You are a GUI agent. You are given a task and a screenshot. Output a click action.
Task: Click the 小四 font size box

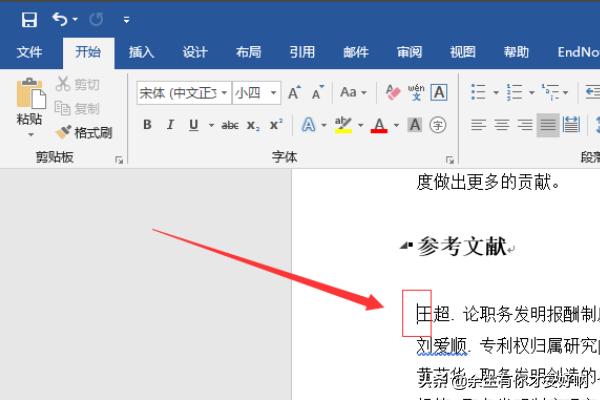click(x=250, y=93)
